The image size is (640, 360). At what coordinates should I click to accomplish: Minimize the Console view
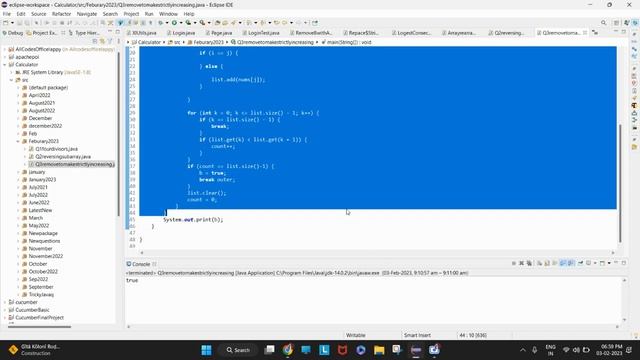click(616, 263)
